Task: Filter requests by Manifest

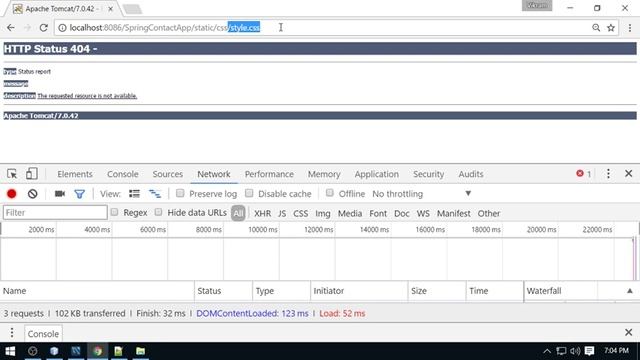Action: point(453,213)
